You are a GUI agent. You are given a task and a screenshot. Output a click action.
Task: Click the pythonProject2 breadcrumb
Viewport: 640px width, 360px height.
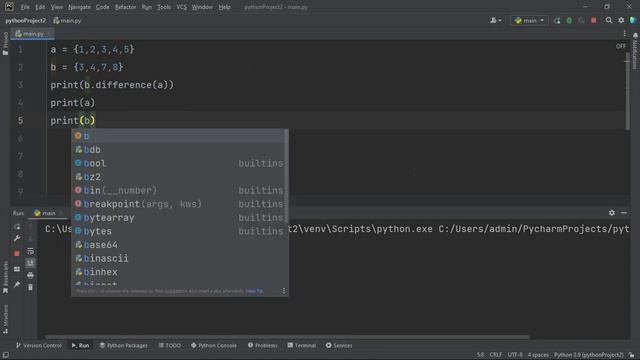click(26, 20)
